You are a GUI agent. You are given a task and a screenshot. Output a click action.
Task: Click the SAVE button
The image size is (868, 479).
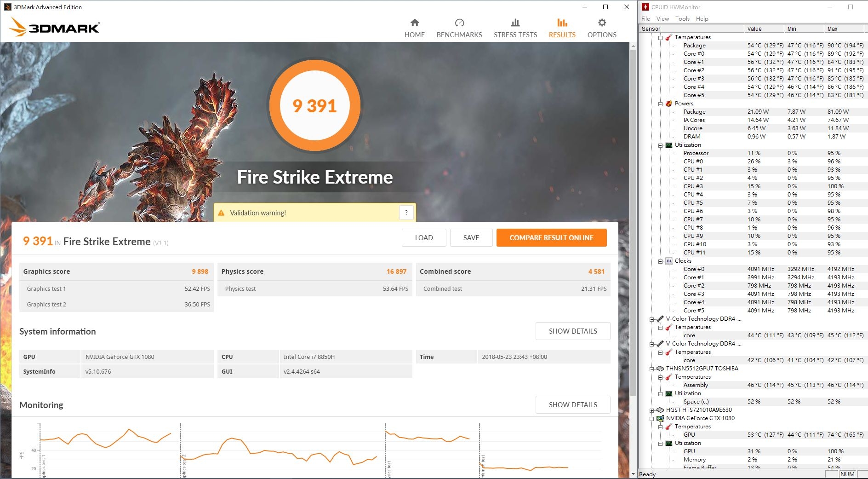471,237
